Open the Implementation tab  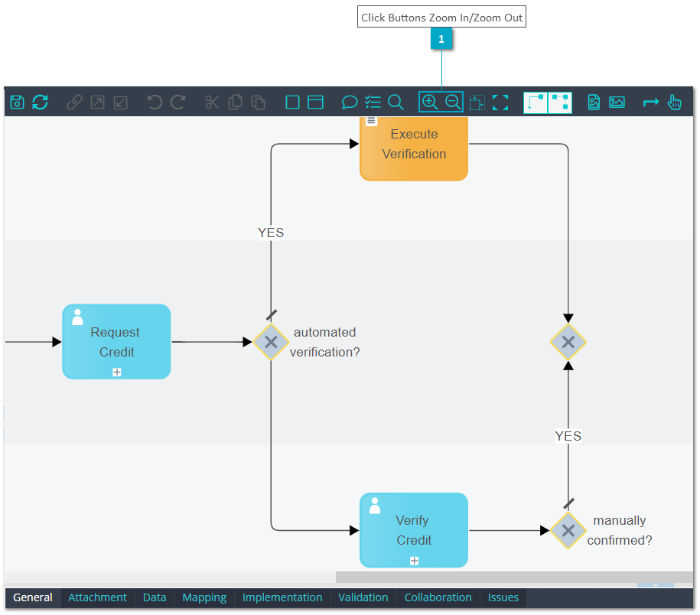pyautogui.click(x=282, y=597)
